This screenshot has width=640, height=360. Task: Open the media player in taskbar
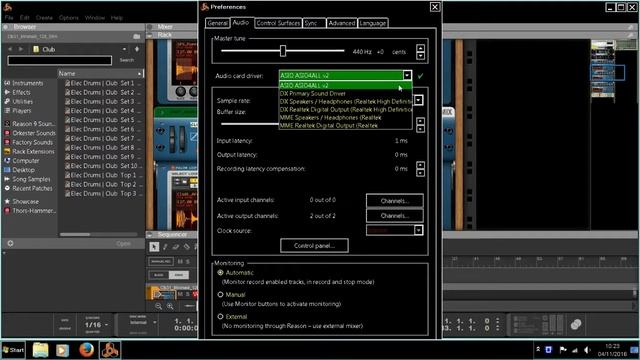(62, 350)
